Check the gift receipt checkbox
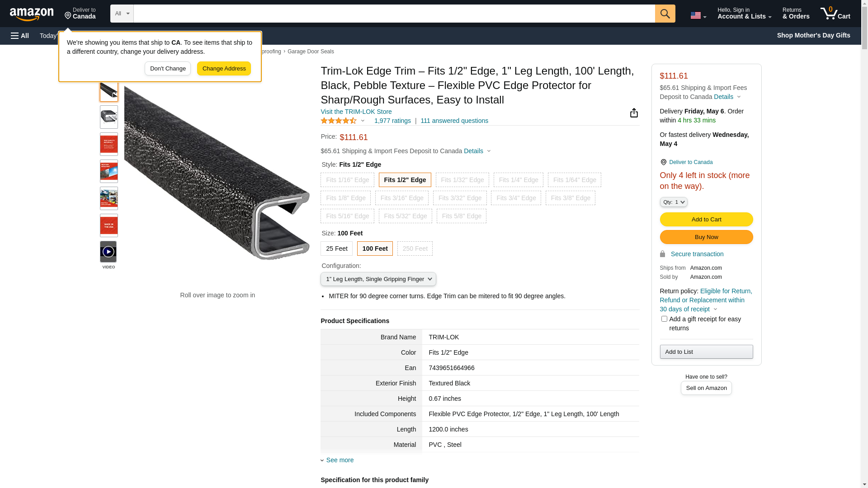Screen dimensions: 868x488 tap(664, 319)
